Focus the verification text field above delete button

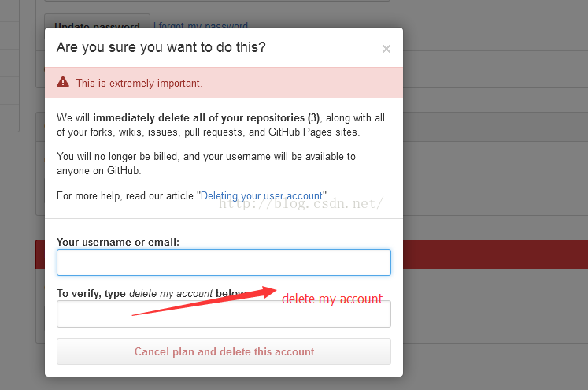click(224, 314)
